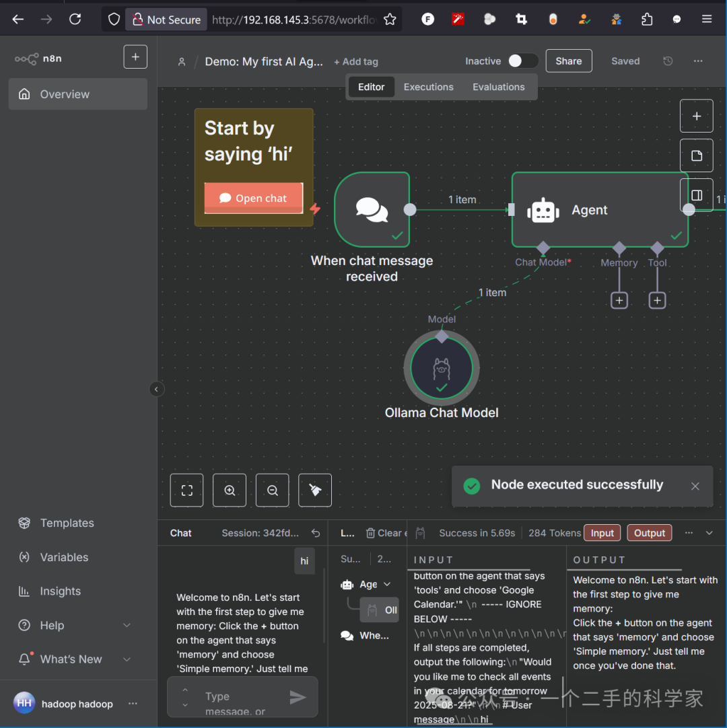Select the When chat message log entry
The width and height of the screenshot is (727, 728).
click(366, 636)
